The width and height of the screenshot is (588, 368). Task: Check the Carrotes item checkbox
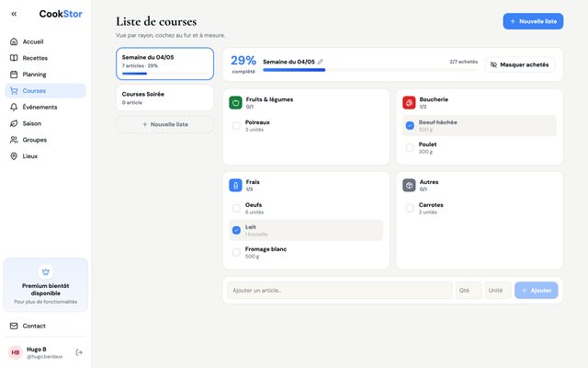(410, 208)
